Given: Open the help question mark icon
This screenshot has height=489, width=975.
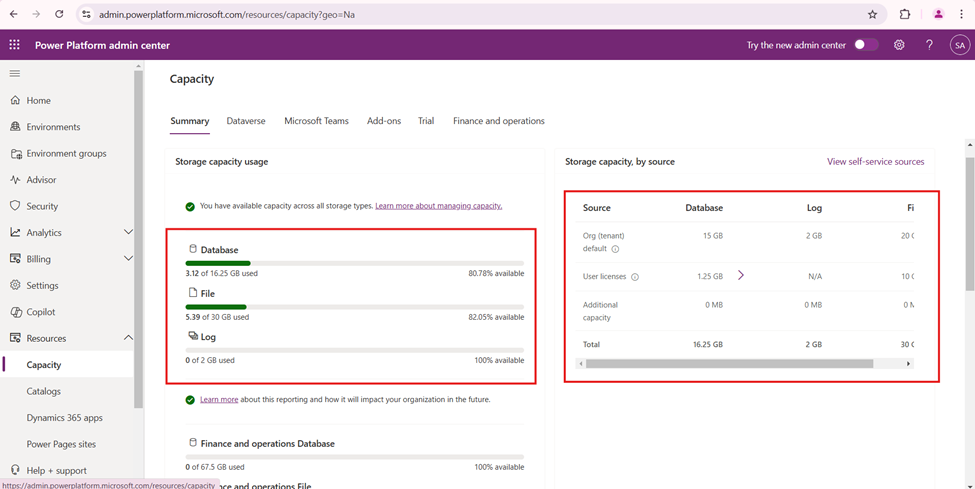Looking at the screenshot, I should pyautogui.click(x=929, y=45).
